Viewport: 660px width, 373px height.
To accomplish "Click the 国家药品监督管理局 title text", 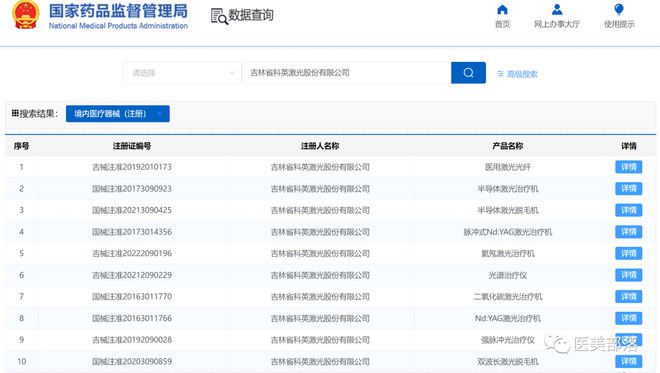I will pos(118,11).
